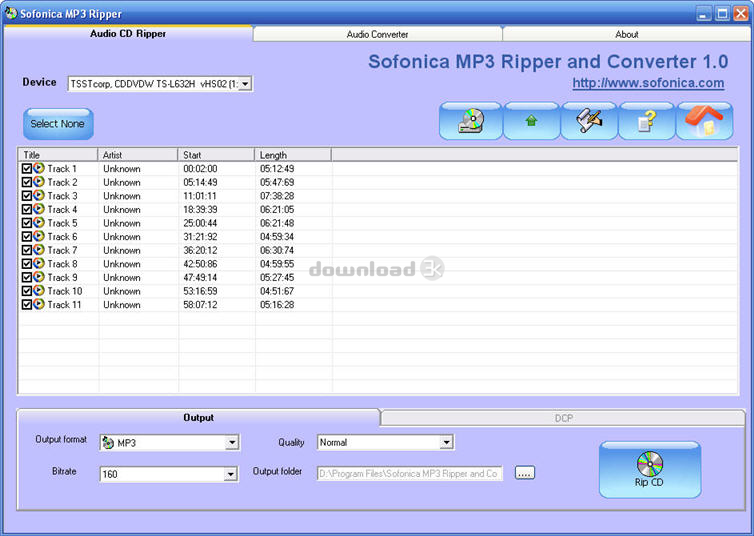Click the application icon in title bar
The image size is (754, 536).
11,13
